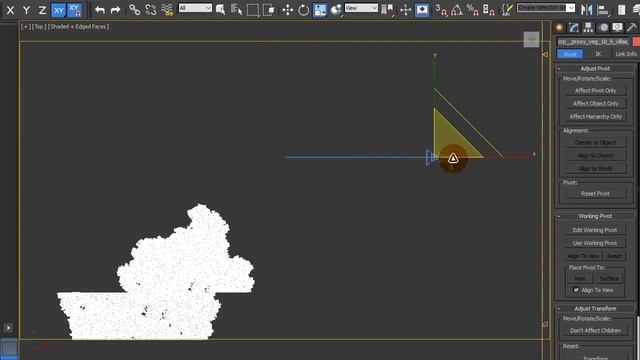640x360 pixels.
Task: Click the play button at lower left
Action: point(8,328)
